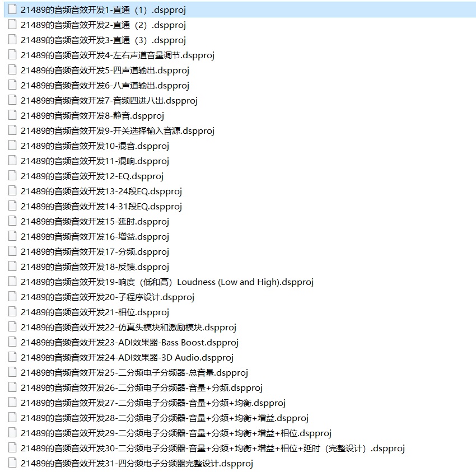Click file icon of 音效开发6-八声道输出
476x472 pixels.
tap(12, 85)
